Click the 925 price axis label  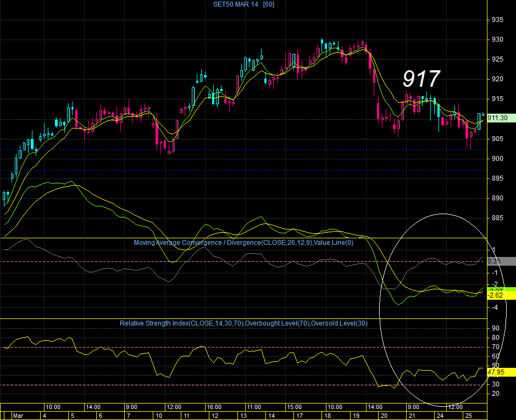pos(497,59)
